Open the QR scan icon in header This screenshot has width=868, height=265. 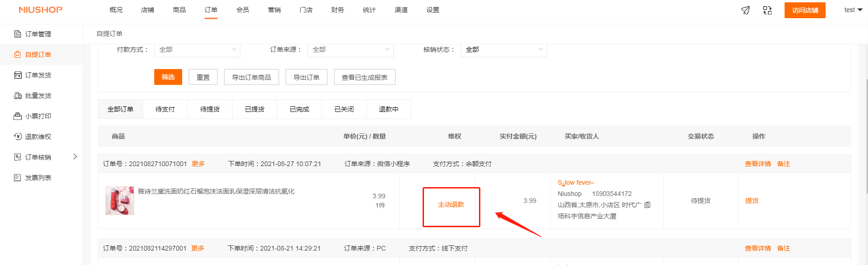(767, 10)
